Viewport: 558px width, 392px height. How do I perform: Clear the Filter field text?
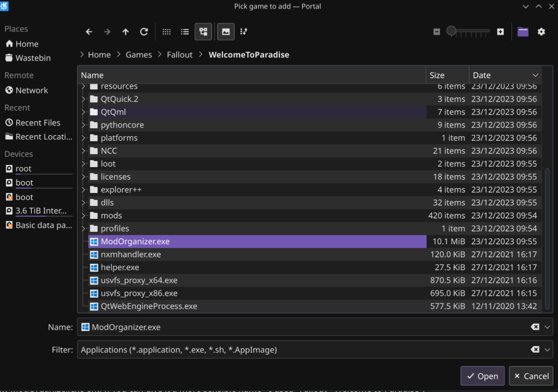[535, 350]
